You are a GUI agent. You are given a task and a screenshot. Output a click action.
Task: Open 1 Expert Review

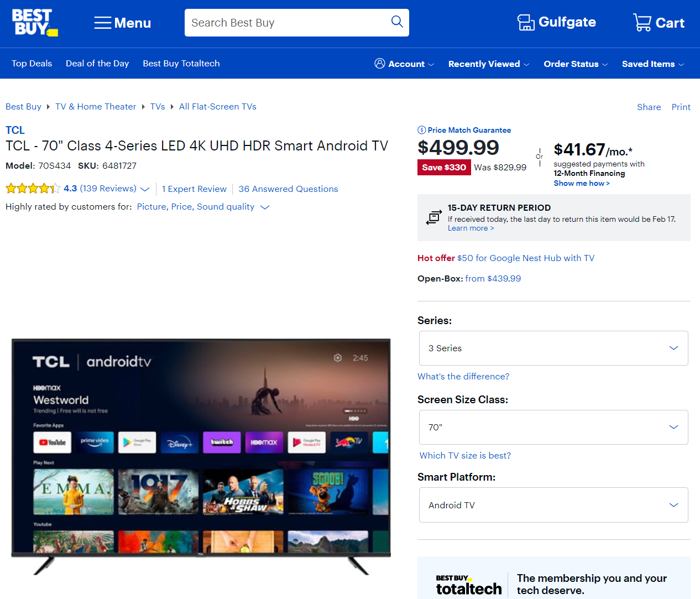(194, 189)
